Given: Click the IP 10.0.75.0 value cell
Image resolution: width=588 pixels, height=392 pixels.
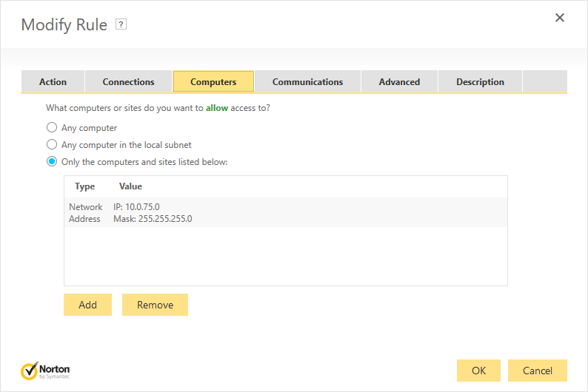Looking at the screenshot, I should [136, 206].
